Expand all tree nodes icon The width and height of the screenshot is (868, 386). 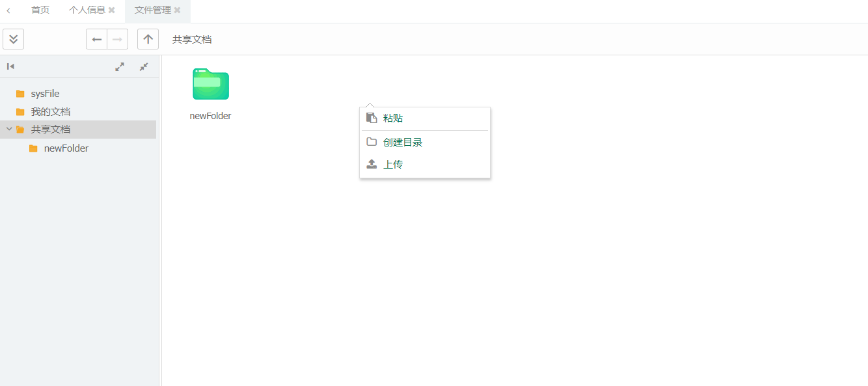click(120, 66)
